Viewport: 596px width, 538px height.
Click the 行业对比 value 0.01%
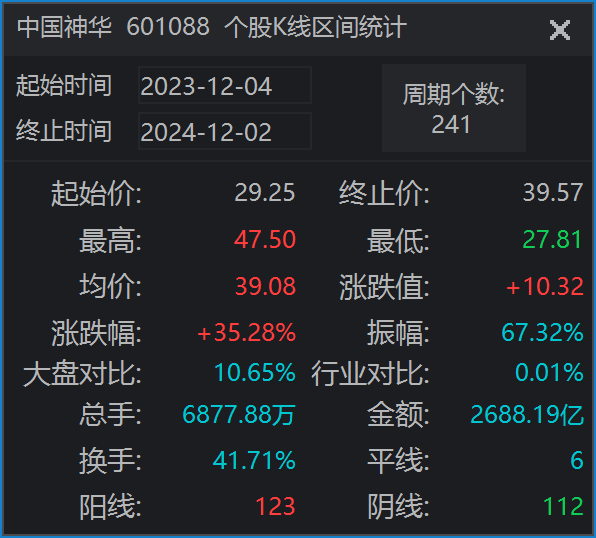point(549,372)
